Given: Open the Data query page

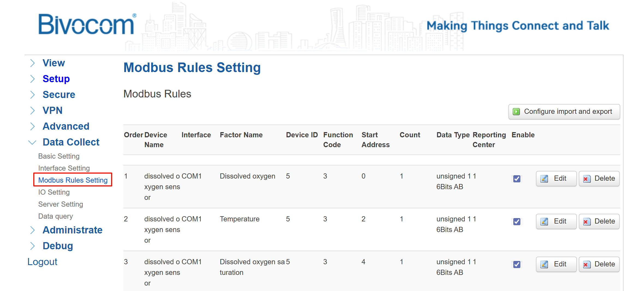Looking at the screenshot, I should click(55, 216).
